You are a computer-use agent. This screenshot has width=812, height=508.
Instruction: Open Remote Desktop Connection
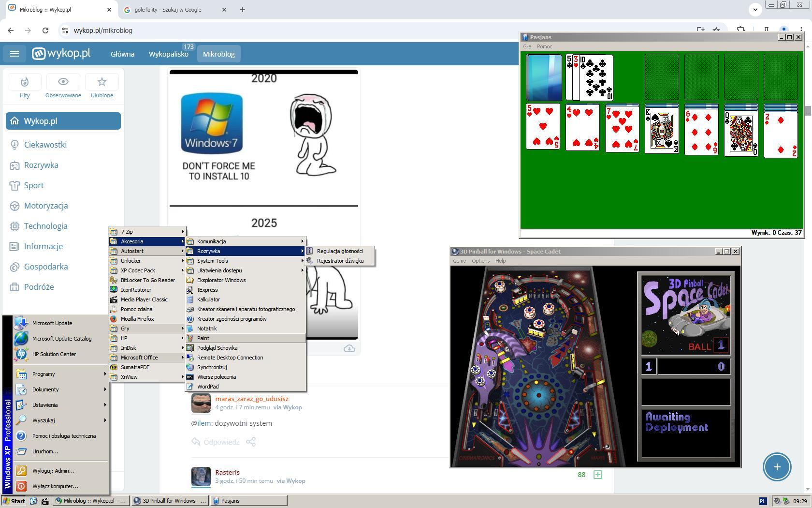click(246, 358)
